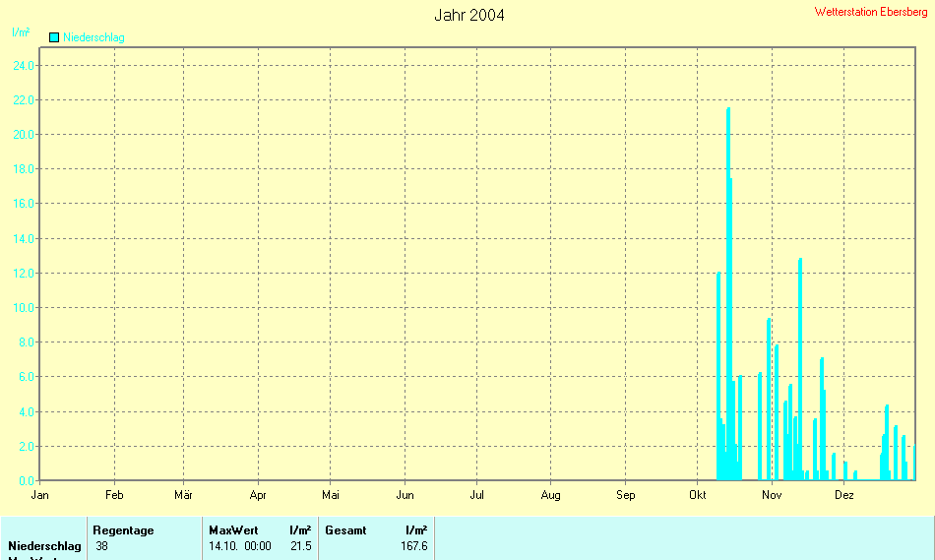The image size is (935, 560).
Task: Click the 'MaxWert' column header
Action: 233,530
